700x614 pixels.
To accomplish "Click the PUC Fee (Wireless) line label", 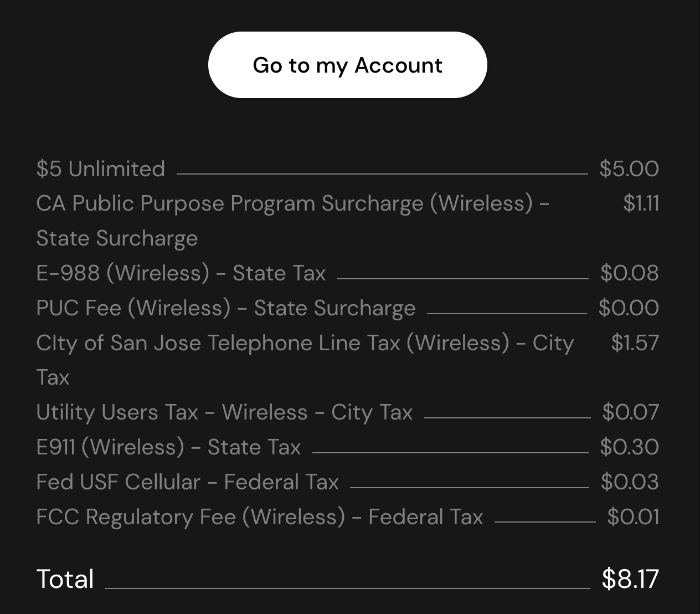I will (225, 308).
